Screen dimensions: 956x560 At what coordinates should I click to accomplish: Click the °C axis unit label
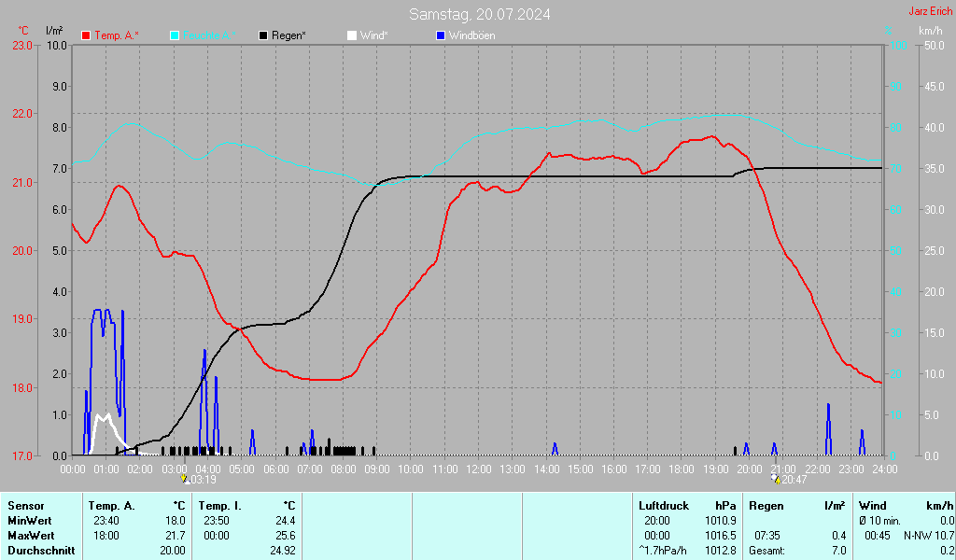[23, 31]
